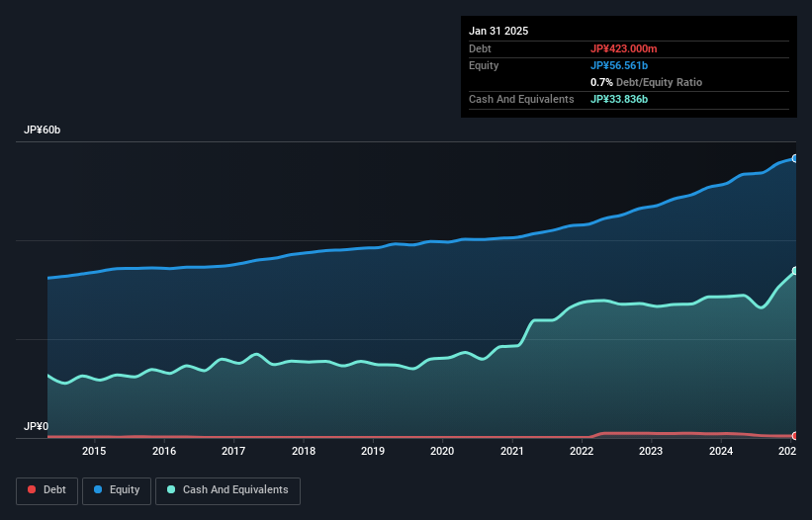Select the Debt line endpoint marker
This screenshot has width=812, height=520.
tap(795, 436)
